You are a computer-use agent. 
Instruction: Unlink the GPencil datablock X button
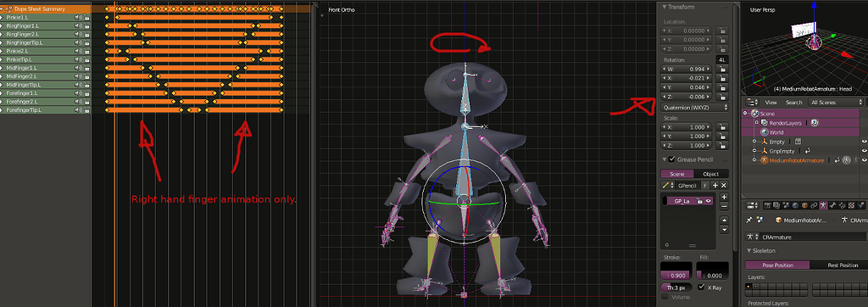point(724,185)
